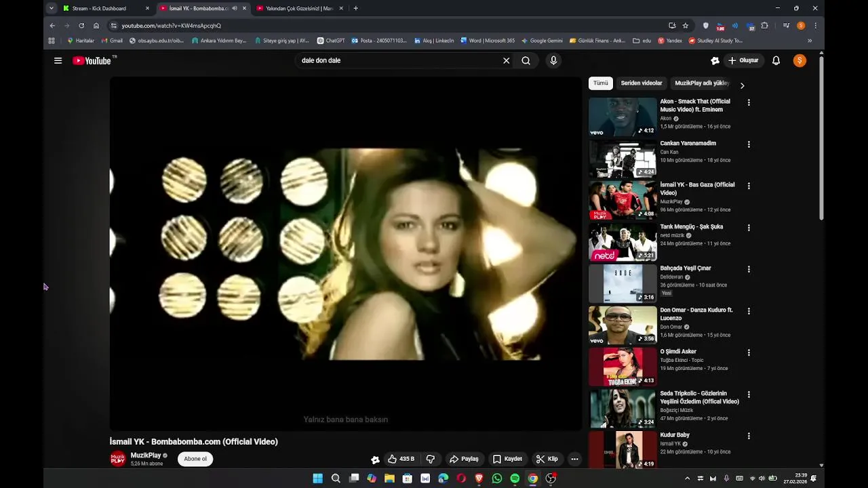The image size is (868, 488).
Task: Open a new browser tab
Action: coord(356,8)
